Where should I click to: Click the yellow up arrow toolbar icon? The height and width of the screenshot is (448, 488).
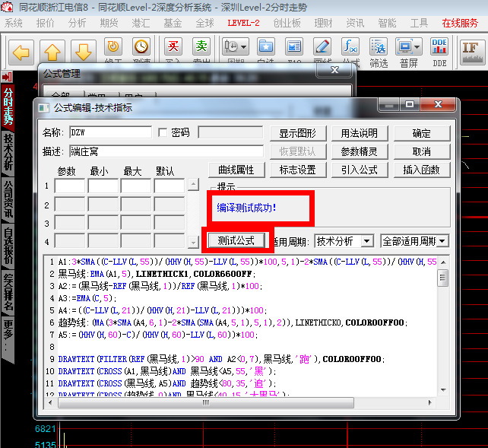point(52,51)
